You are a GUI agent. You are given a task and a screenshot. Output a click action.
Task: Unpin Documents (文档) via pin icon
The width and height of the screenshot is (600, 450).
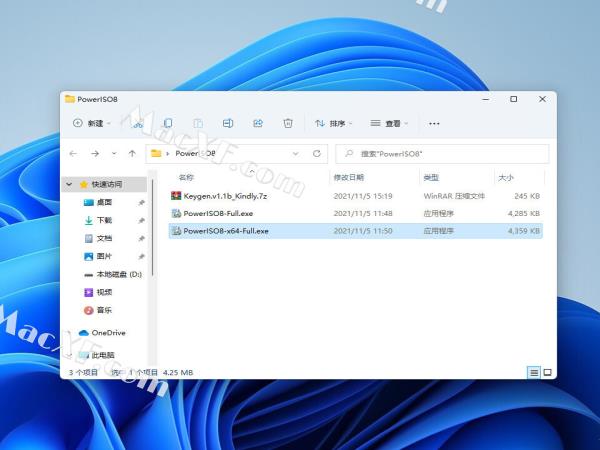[141, 238]
